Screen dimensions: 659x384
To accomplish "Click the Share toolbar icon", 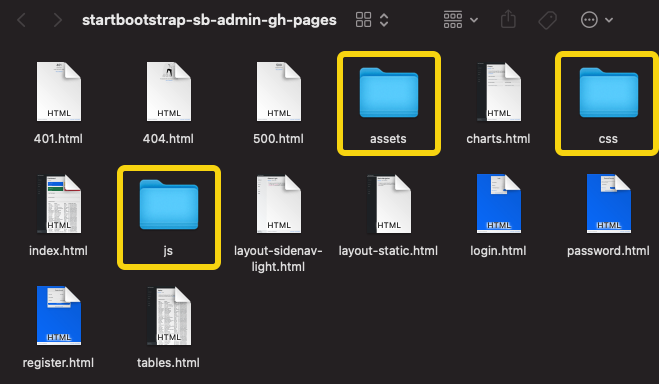I will coord(508,19).
